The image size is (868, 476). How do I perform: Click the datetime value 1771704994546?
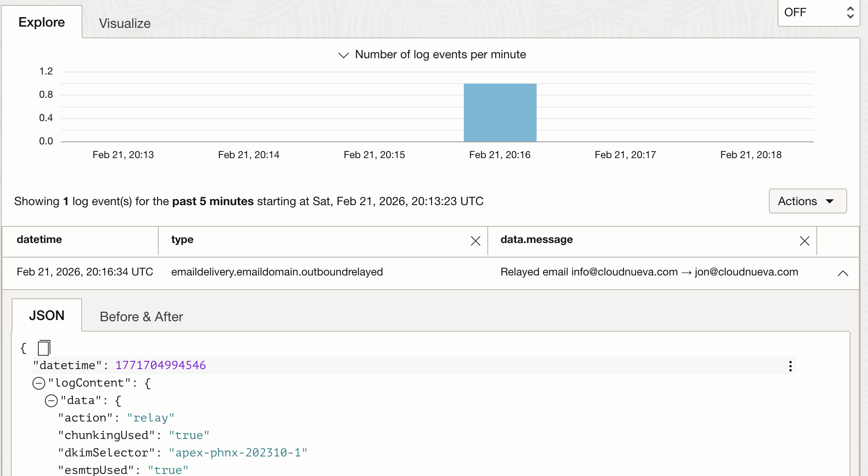click(x=160, y=365)
